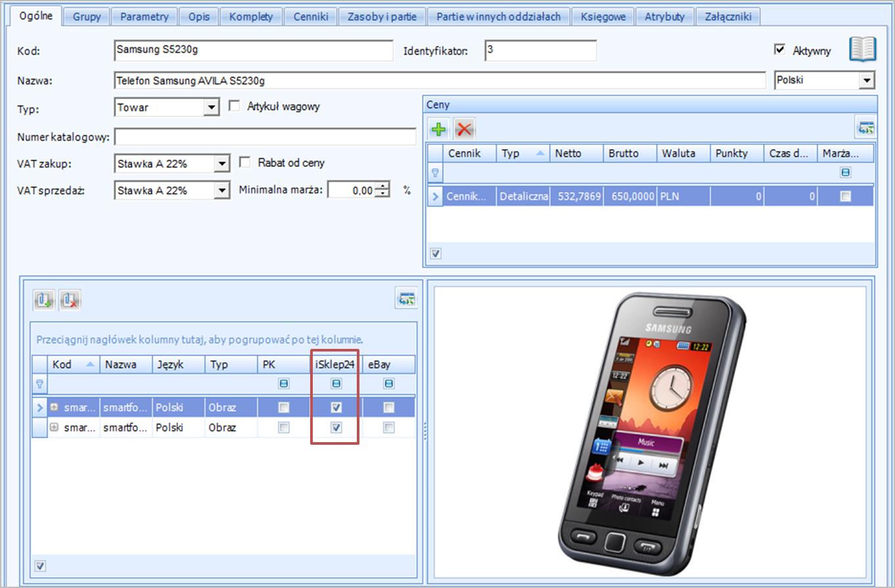Click the green plus add price icon
The height and width of the screenshot is (588, 895).
438,129
